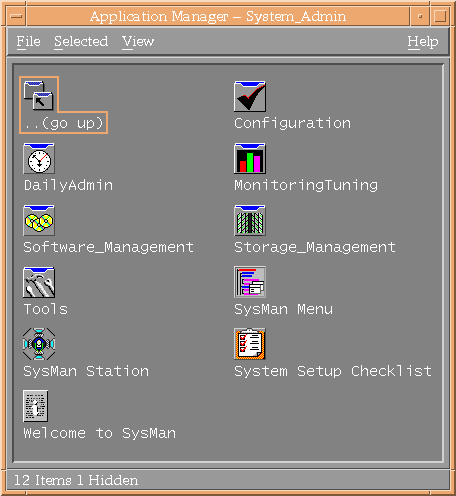Select the SysMan Station icon
The height and width of the screenshot is (496, 456).
pyautogui.click(x=39, y=344)
